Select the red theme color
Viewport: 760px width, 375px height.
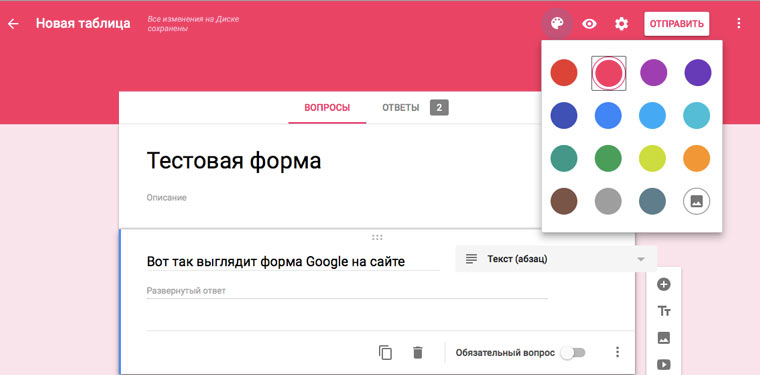click(564, 73)
